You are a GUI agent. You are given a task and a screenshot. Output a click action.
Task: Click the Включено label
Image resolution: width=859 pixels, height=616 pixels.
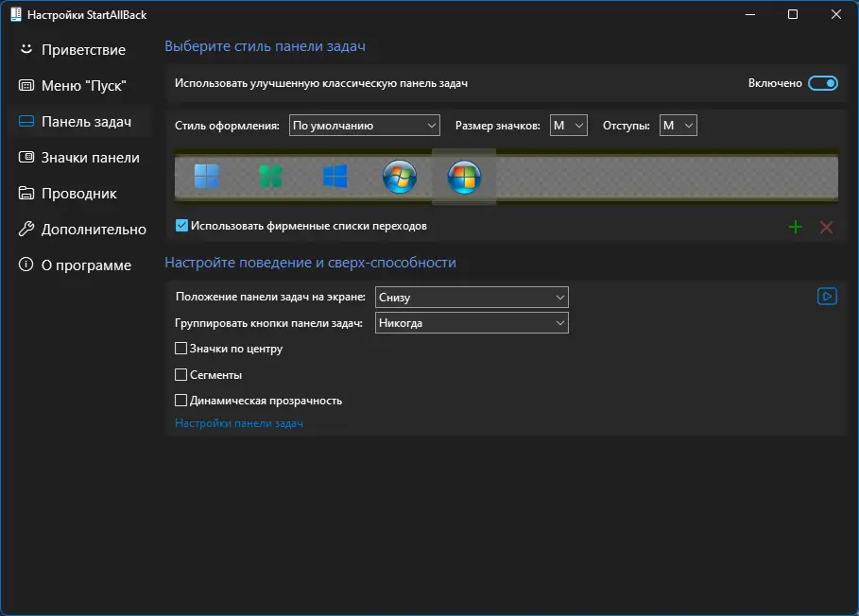(x=775, y=83)
